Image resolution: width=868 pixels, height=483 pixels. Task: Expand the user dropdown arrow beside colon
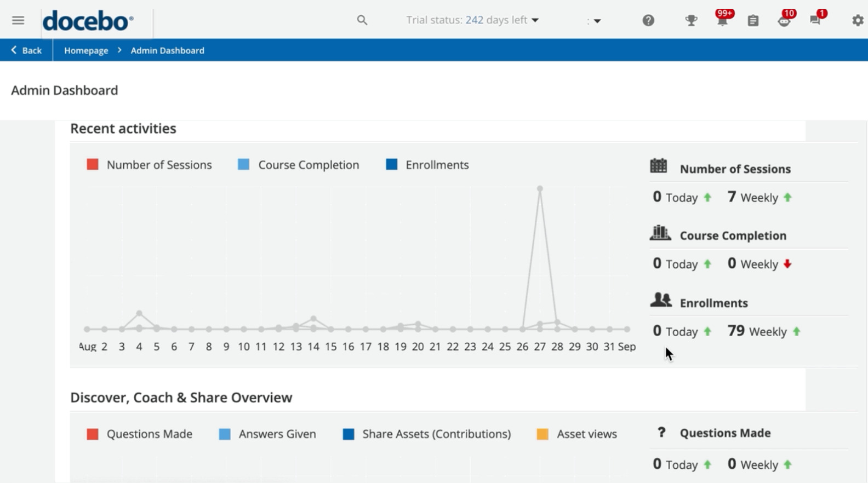597,21
